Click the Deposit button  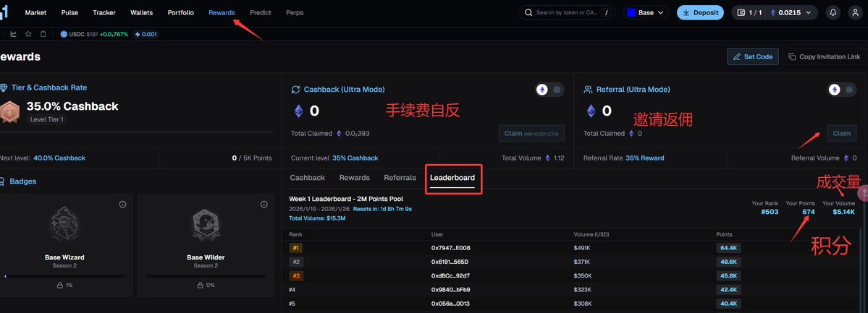click(x=700, y=13)
